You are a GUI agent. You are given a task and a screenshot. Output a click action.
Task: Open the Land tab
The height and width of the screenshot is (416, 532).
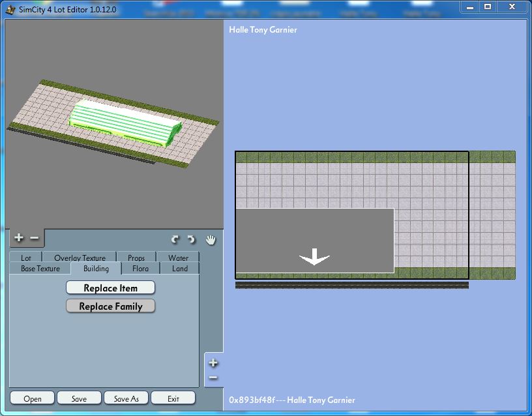(180, 269)
